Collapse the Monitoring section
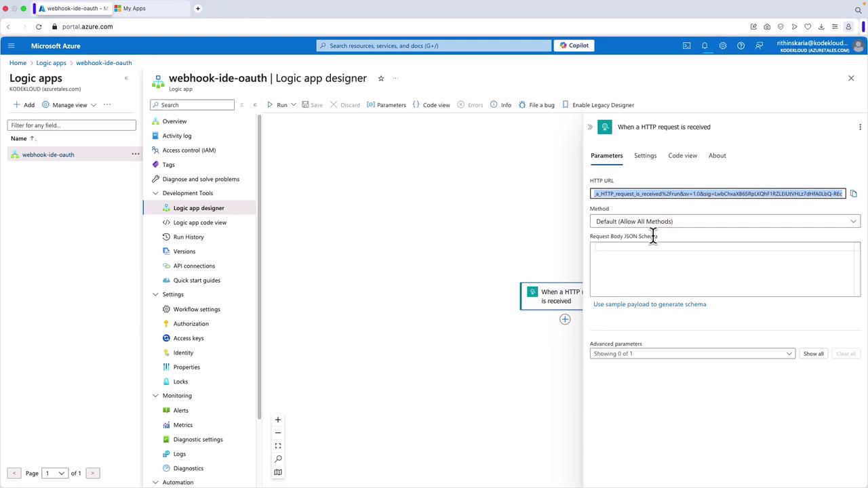This screenshot has width=868, height=488. (x=155, y=396)
